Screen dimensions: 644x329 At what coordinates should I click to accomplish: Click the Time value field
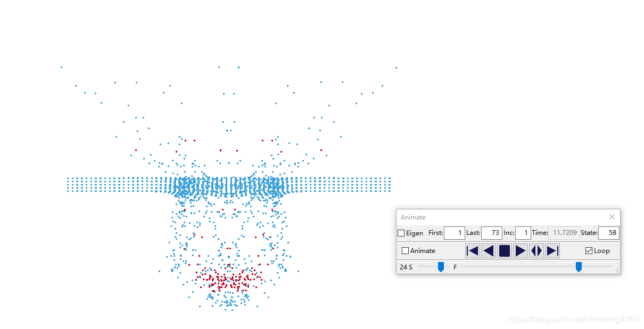pos(564,233)
